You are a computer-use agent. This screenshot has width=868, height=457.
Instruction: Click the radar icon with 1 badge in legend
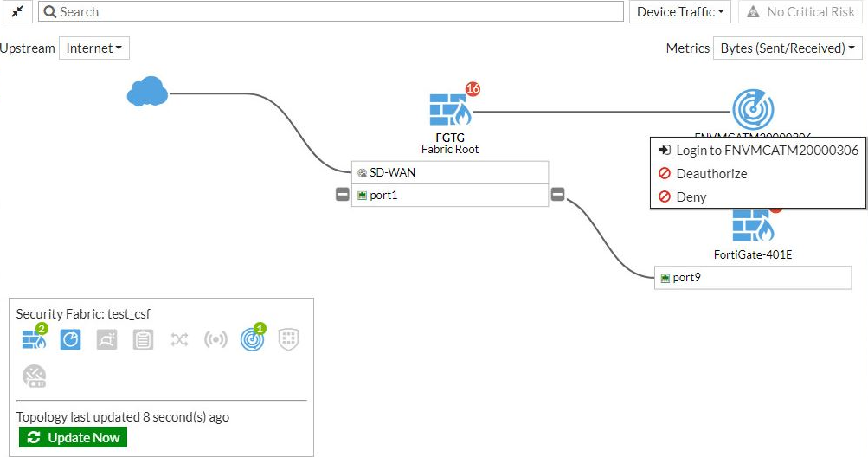tap(253, 338)
